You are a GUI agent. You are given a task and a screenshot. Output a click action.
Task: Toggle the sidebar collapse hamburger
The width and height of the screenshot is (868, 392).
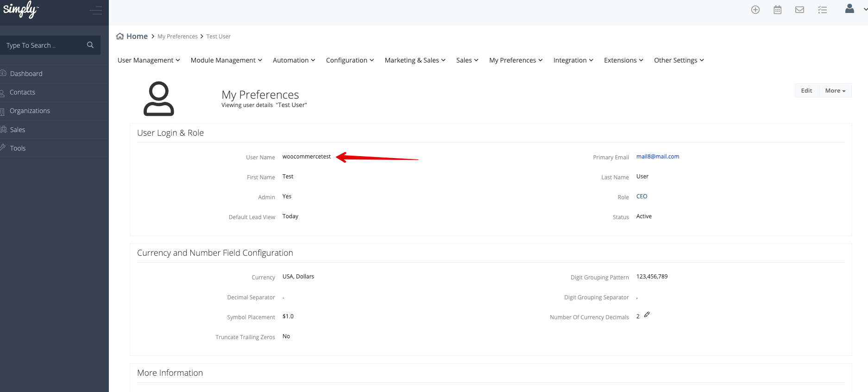[96, 10]
